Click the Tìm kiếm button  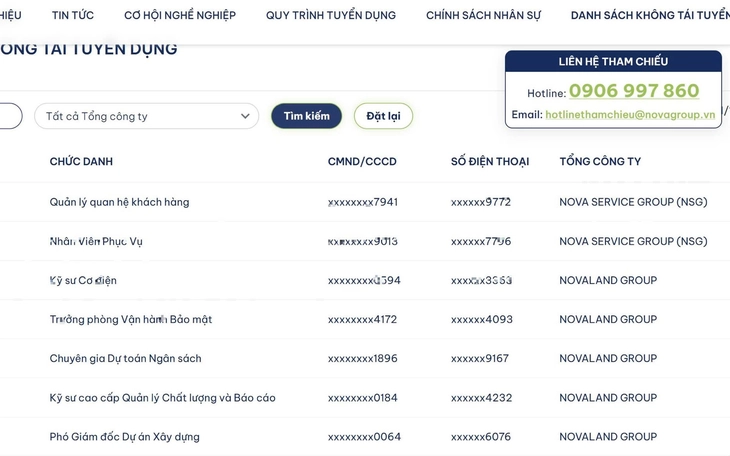click(x=306, y=116)
